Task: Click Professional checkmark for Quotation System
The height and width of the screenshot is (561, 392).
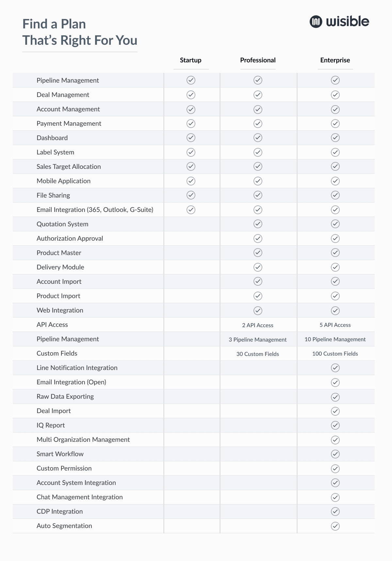Action: pyautogui.click(x=258, y=224)
